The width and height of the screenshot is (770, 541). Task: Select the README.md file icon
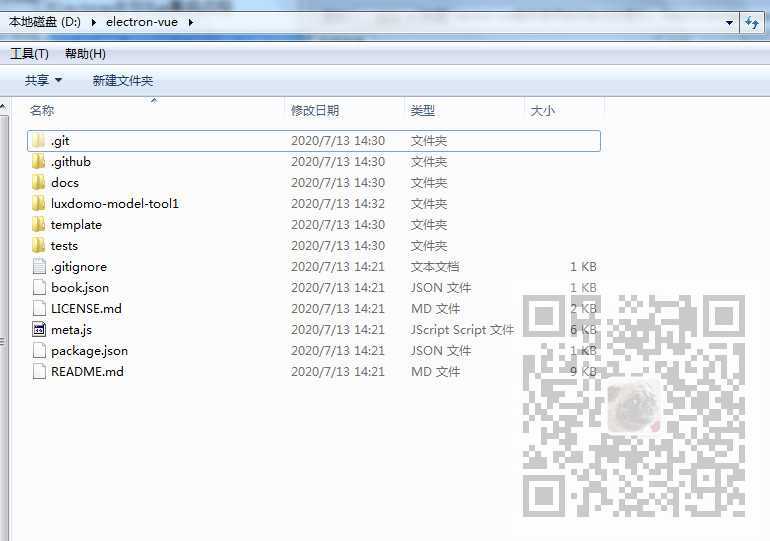coord(39,372)
